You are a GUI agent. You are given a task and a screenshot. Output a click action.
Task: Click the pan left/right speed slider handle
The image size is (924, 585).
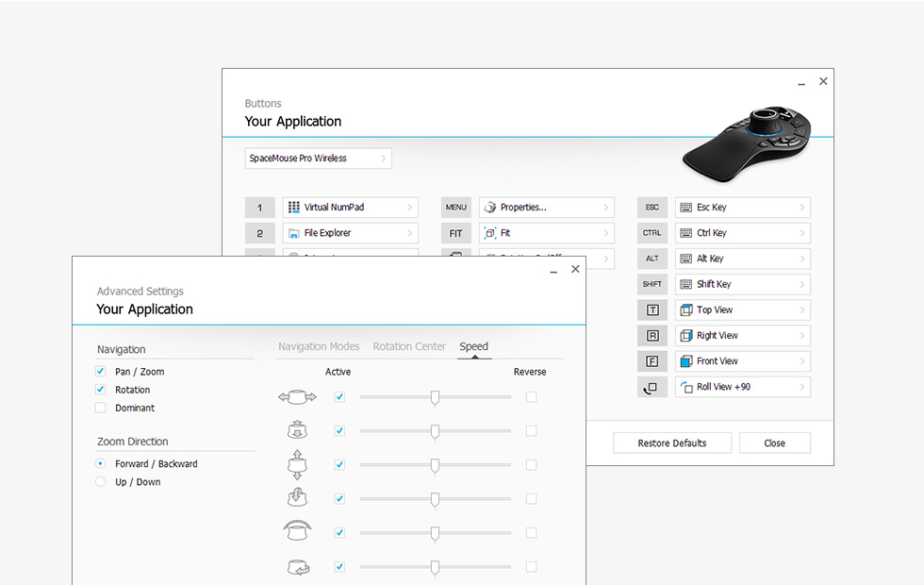[x=435, y=397]
